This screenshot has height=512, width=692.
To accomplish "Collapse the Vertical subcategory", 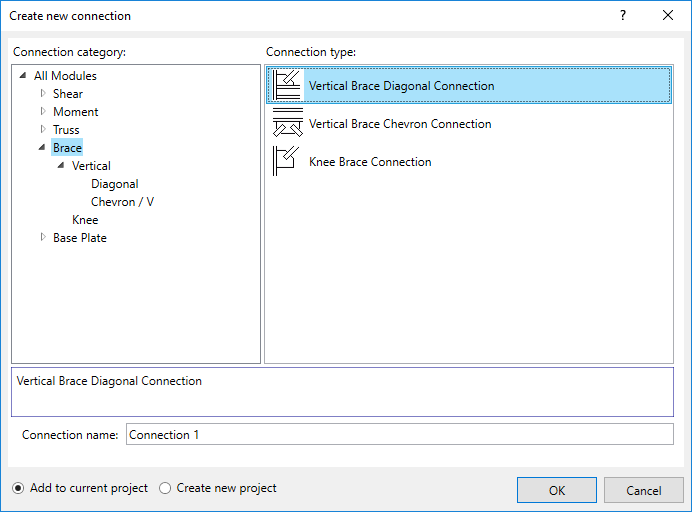I will 61,166.
